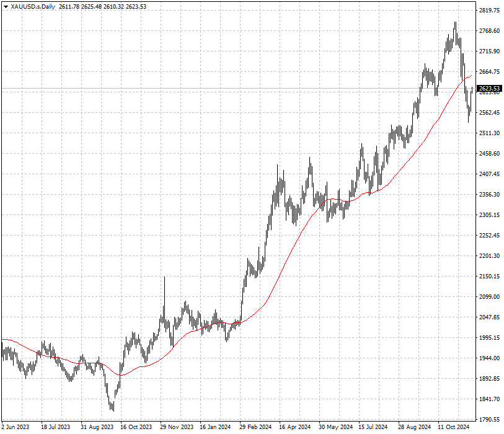Click the 2715.90 price axis label

point(489,51)
